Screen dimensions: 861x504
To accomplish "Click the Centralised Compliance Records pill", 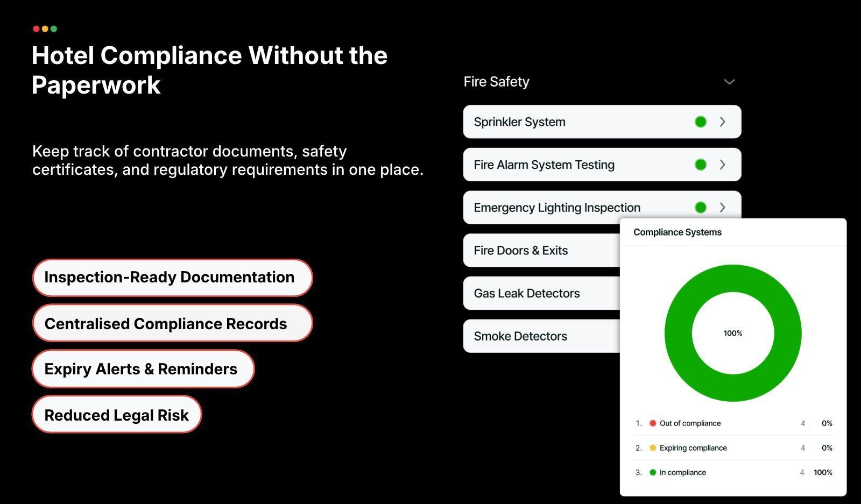I will [x=173, y=323].
